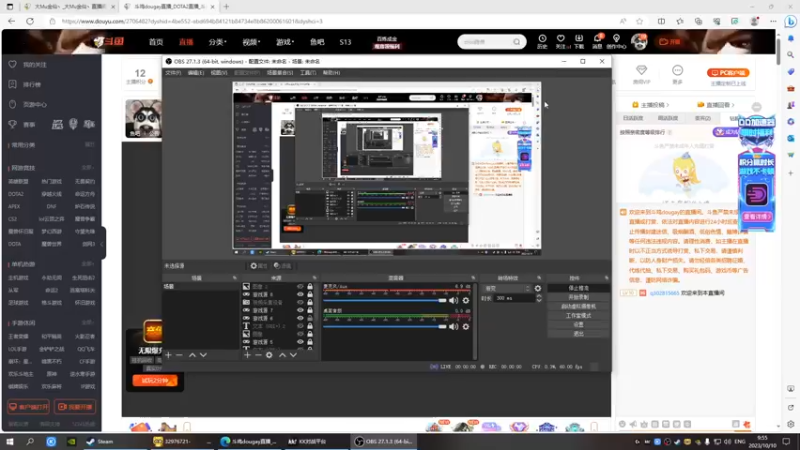The width and height of the screenshot is (800, 450).
Task: Adjust microphone/Aux volume slider
Action: (x=385, y=301)
